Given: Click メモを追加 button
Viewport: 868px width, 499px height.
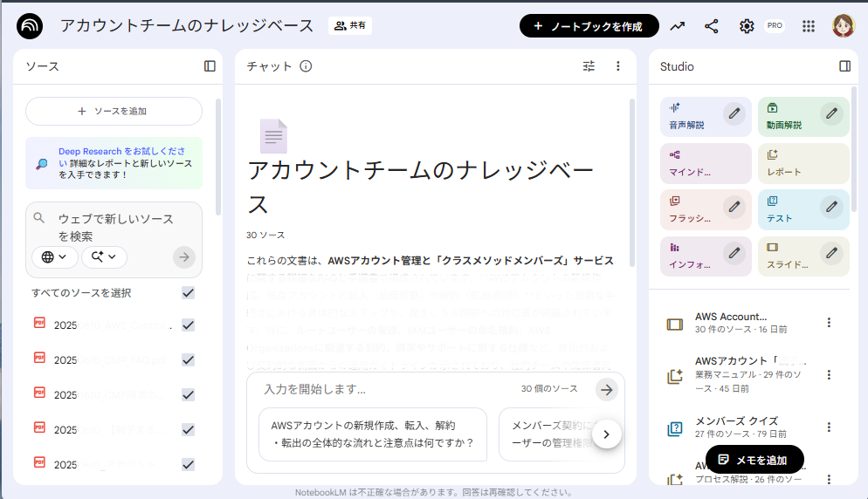Looking at the screenshot, I should pyautogui.click(x=754, y=460).
